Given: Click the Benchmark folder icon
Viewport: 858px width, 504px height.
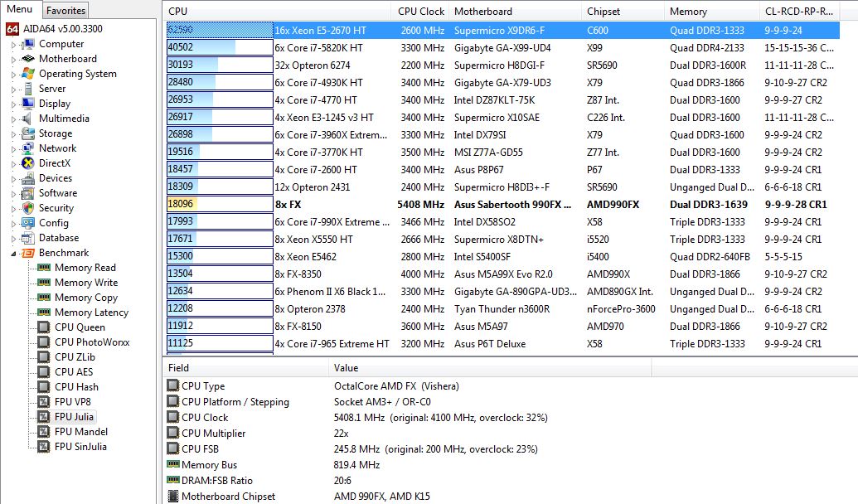Looking at the screenshot, I should point(28,253).
